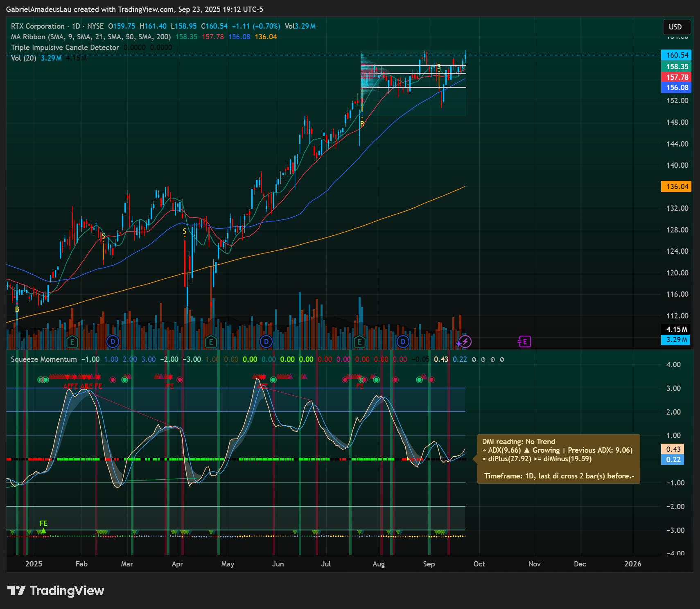The height and width of the screenshot is (609, 700).
Task: Click the 160.54 current price label
Action: (676, 55)
